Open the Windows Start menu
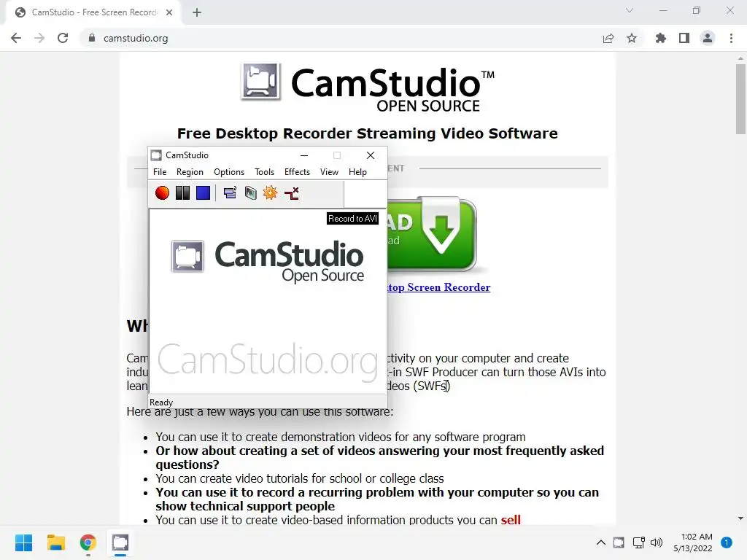The height and width of the screenshot is (560, 747). point(24,542)
